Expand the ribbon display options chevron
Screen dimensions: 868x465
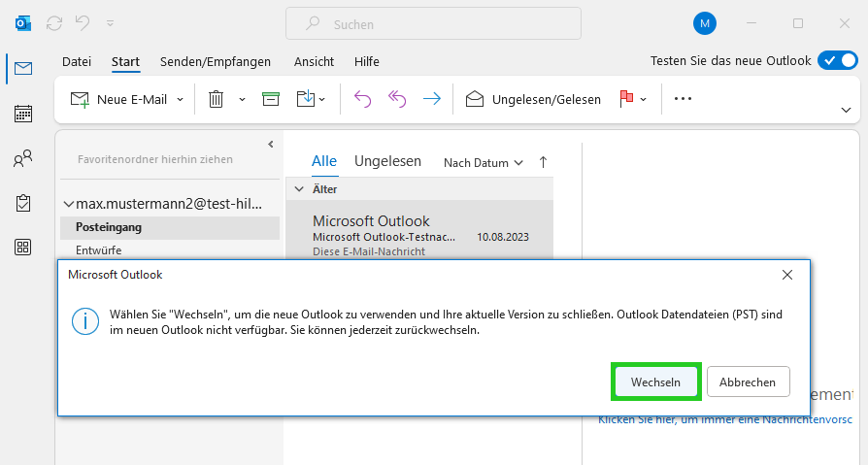(846, 110)
